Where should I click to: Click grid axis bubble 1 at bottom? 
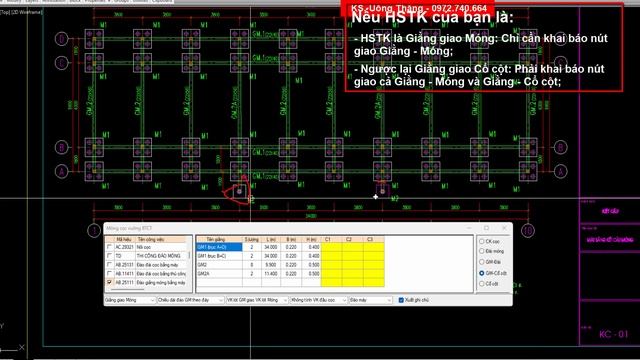94,231
